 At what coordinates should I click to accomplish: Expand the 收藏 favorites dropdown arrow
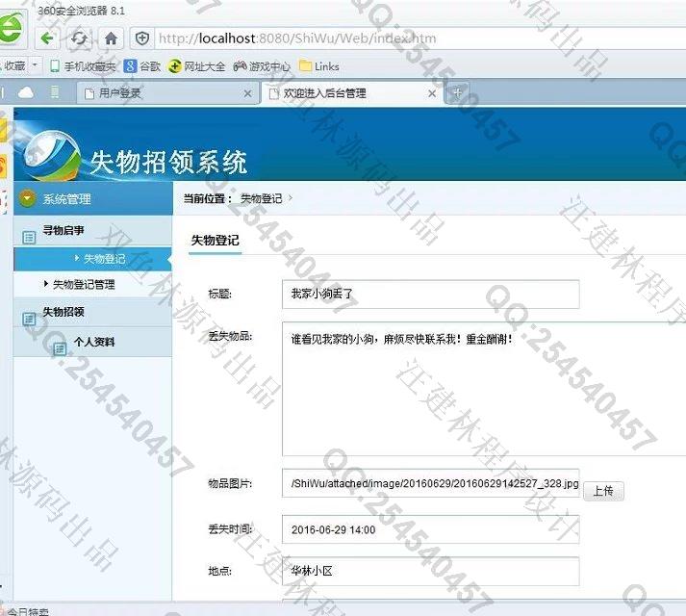pos(36,66)
